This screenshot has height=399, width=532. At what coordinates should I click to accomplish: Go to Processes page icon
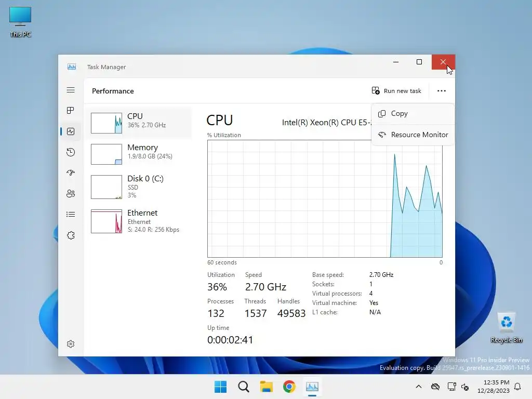click(71, 111)
